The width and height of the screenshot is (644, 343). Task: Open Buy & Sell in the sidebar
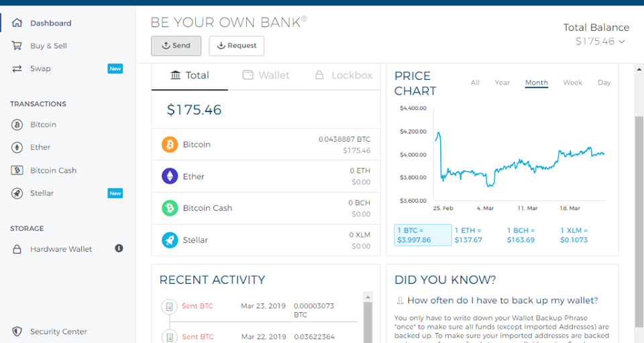pyautogui.click(x=48, y=46)
